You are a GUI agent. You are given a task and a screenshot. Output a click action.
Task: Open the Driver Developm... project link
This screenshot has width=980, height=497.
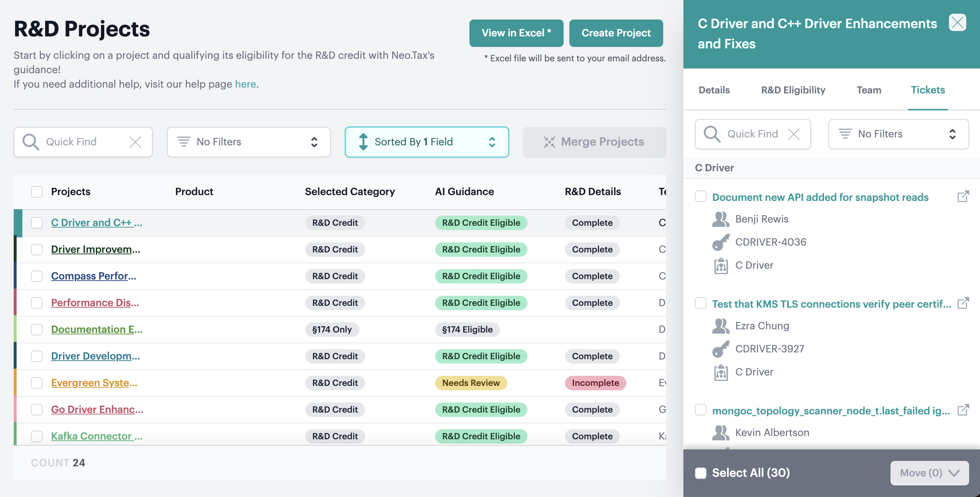click(96, 356)
